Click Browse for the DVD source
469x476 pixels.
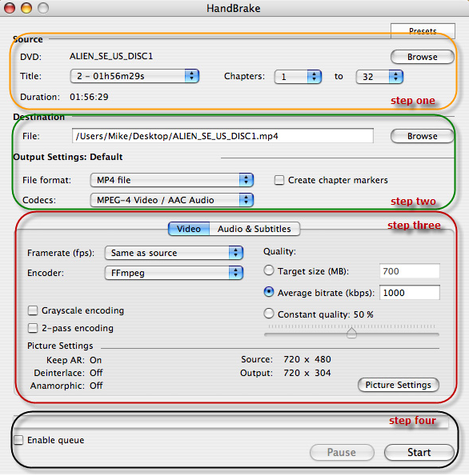(423, 57)
